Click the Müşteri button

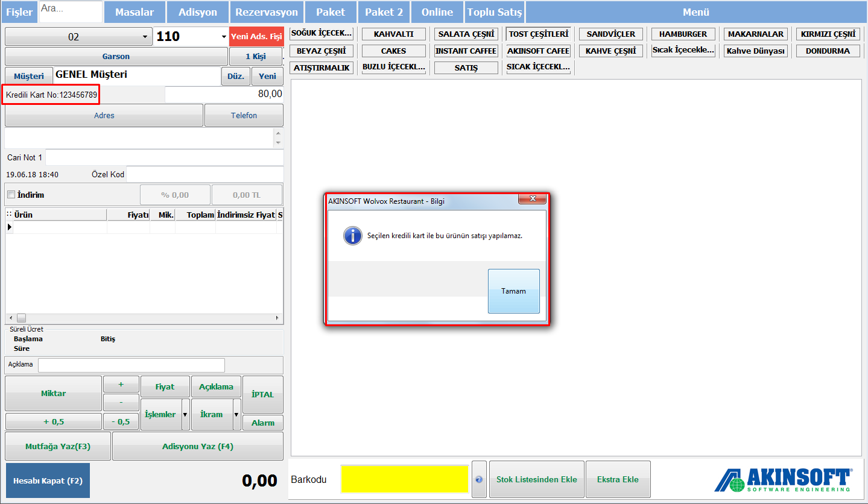tap(29, 76)
